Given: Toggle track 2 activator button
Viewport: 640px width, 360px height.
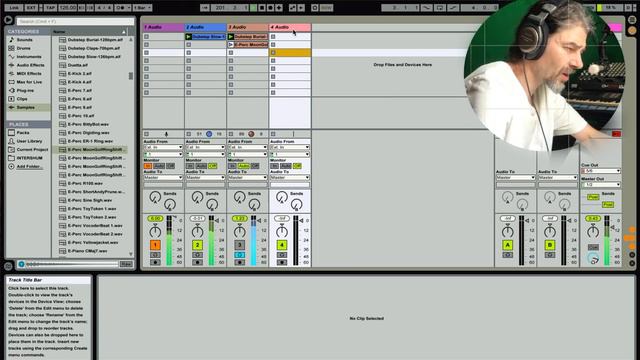Looking at the screenshot, I should click(x=197, y=245).
